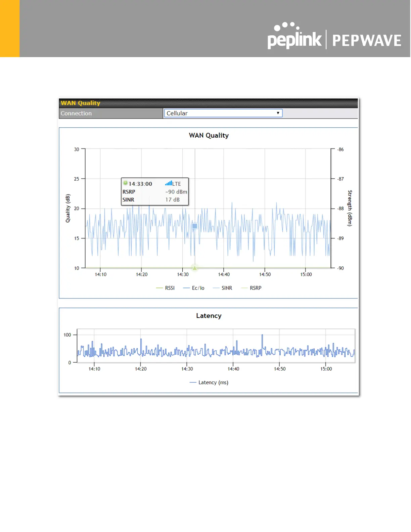Click the 25 value on Quality axis
Image resolution: width=411 pixels, height=532 pixels.
(x=77, y=179)
